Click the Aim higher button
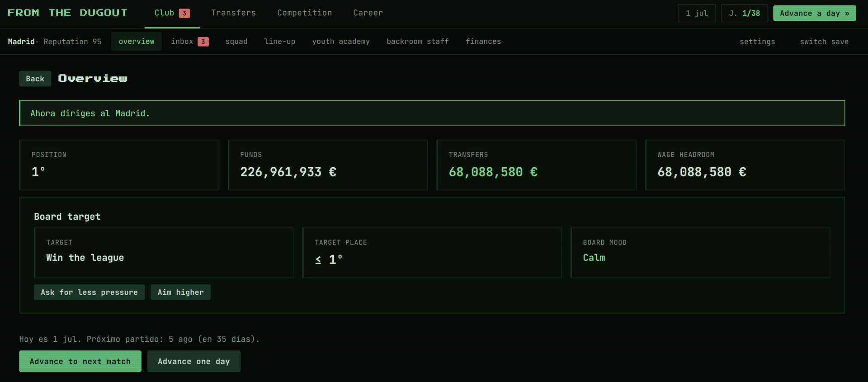Viewport: 868px width, 382px height. (x=180, y=292)
